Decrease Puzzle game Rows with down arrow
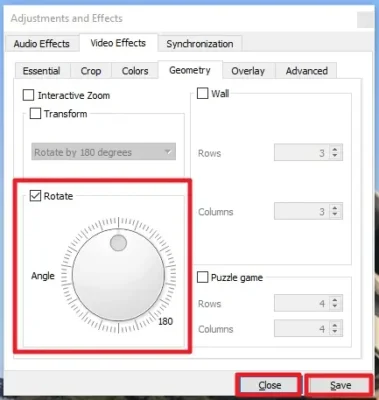This screenshot has height=400, width=379. point(335,307)
